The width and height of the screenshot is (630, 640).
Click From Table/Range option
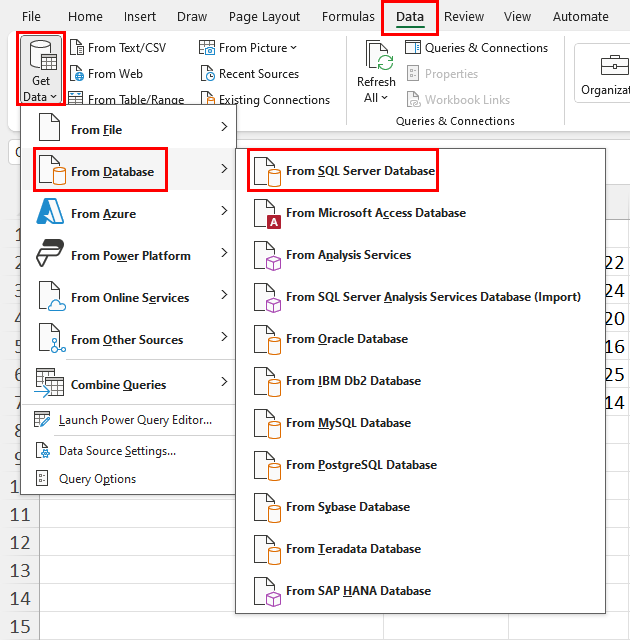click(x=126, y=99)
